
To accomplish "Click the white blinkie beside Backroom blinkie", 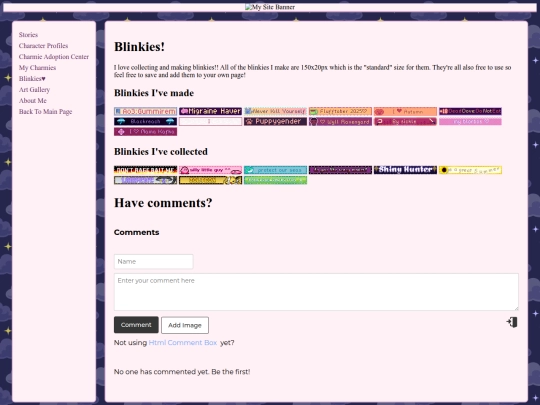I will [x=210, y=122].
